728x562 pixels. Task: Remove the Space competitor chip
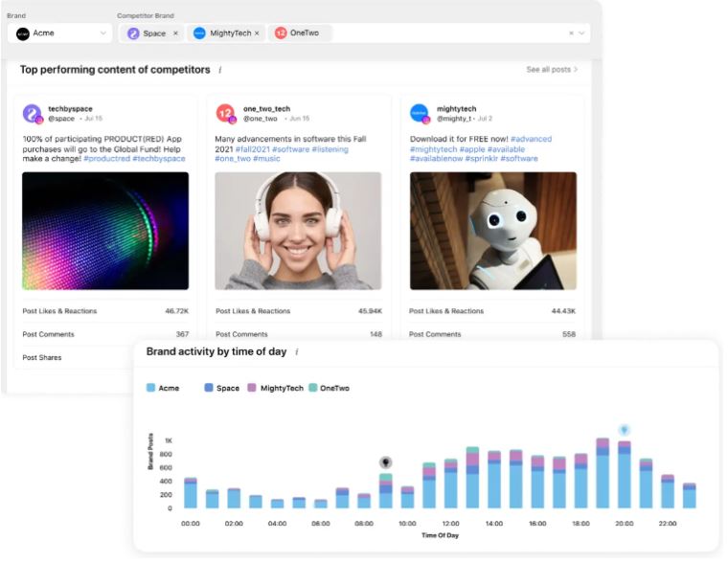point(175,34)
